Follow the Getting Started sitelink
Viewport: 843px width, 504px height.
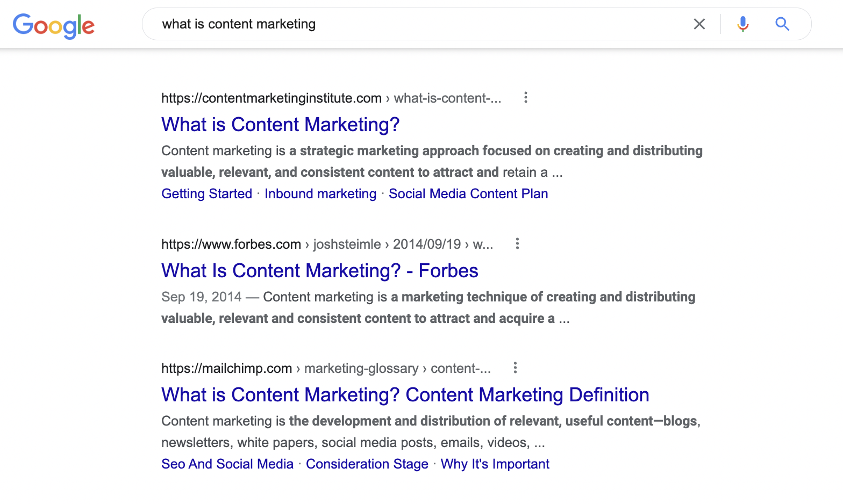click(206, 194)
